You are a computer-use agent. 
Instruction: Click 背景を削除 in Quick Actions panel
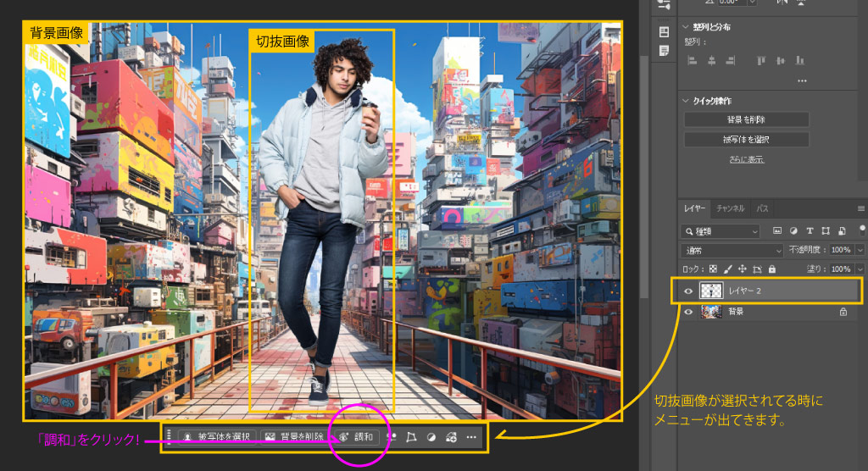[x=746, y=119]
